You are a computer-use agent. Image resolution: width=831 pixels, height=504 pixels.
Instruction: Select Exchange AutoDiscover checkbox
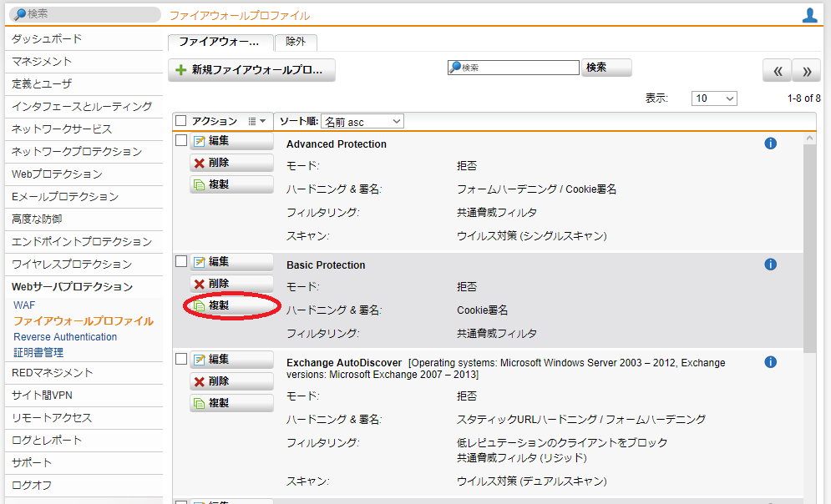coord(181,359)
